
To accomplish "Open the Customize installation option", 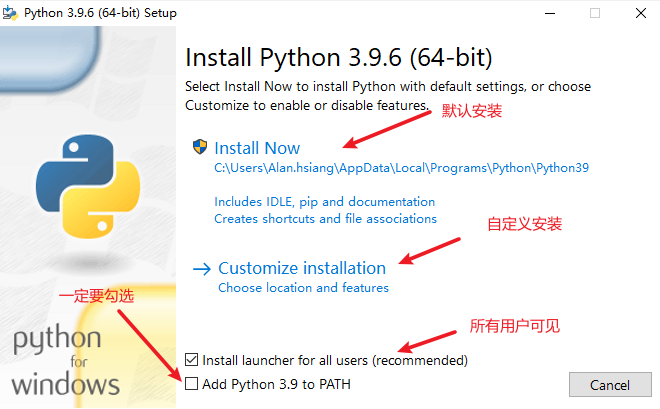I will tap(302, 268).
